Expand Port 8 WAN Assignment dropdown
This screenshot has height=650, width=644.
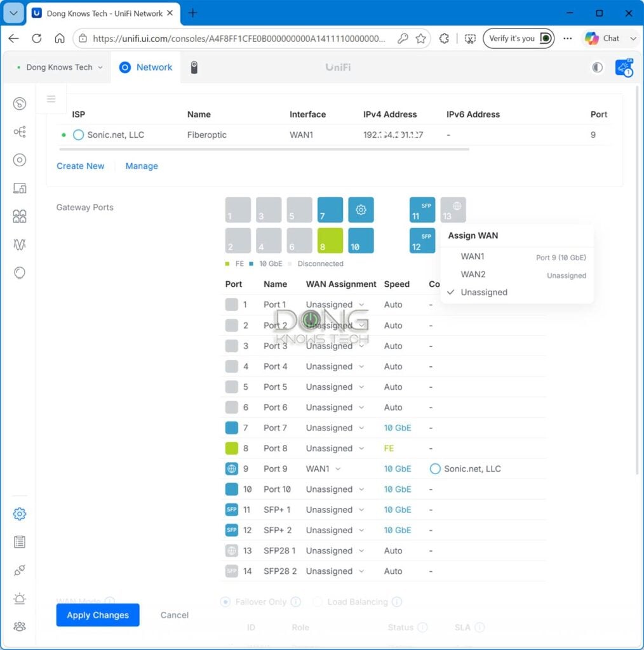335,448
